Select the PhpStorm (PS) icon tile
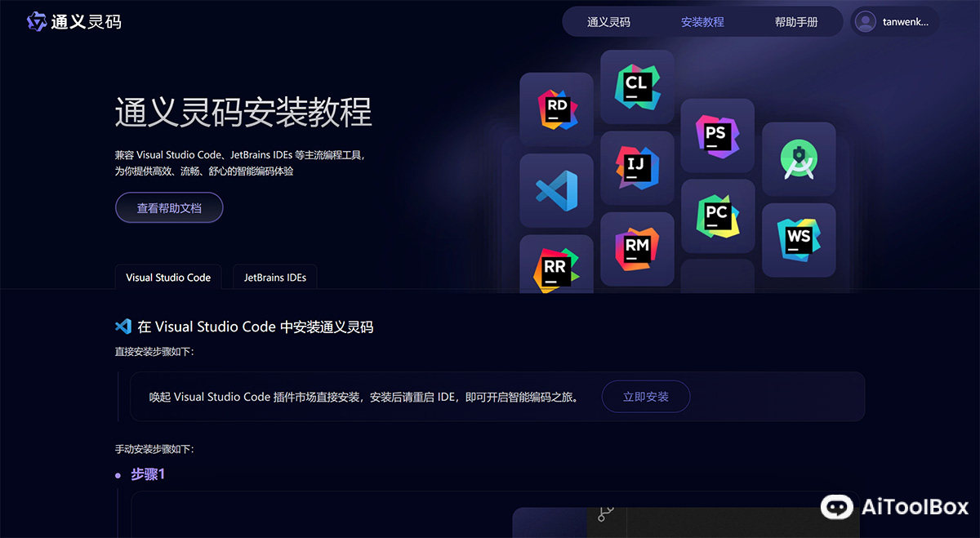The height and width of the screenshot is (538, 980). click(x=717, y=136)
